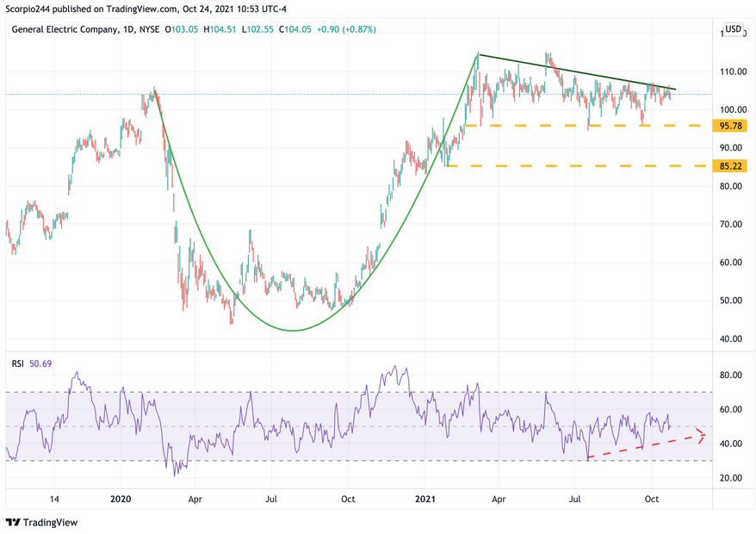Click the 80.00 label on RSI axis
756x534 pixels.
733,376
